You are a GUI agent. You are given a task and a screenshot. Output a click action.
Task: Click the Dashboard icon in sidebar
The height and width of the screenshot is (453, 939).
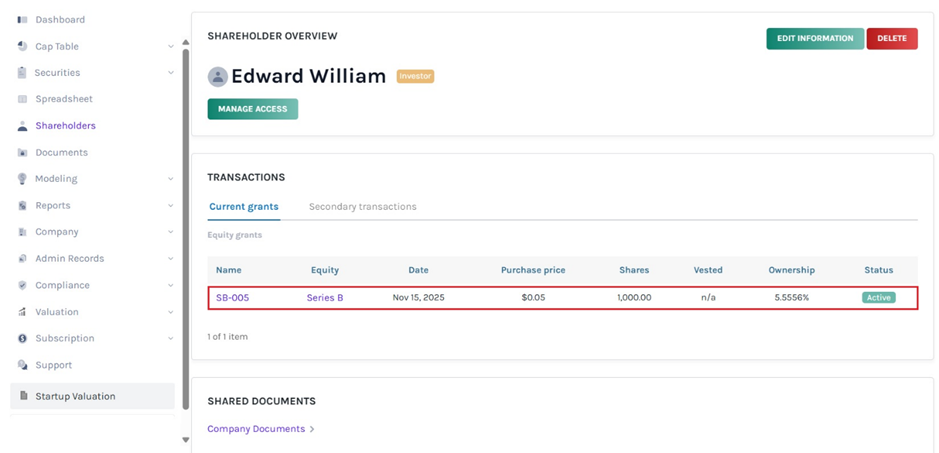(22, 20)
